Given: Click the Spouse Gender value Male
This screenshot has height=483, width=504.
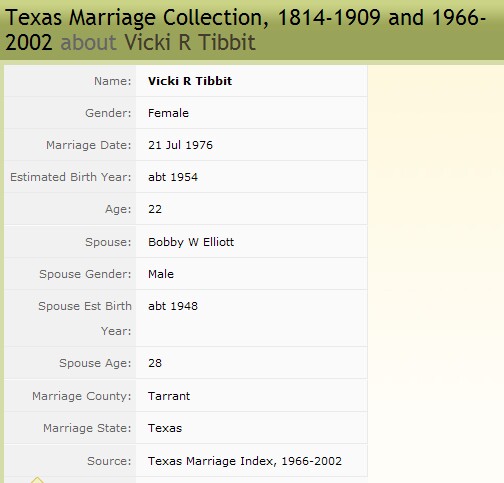Looking at the screenshot, I should click(161, 274).
